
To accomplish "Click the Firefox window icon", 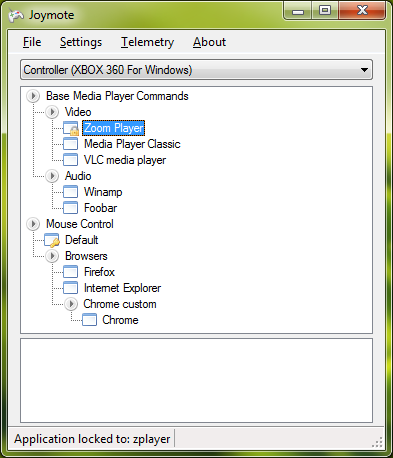I will (x=70, y=272).
